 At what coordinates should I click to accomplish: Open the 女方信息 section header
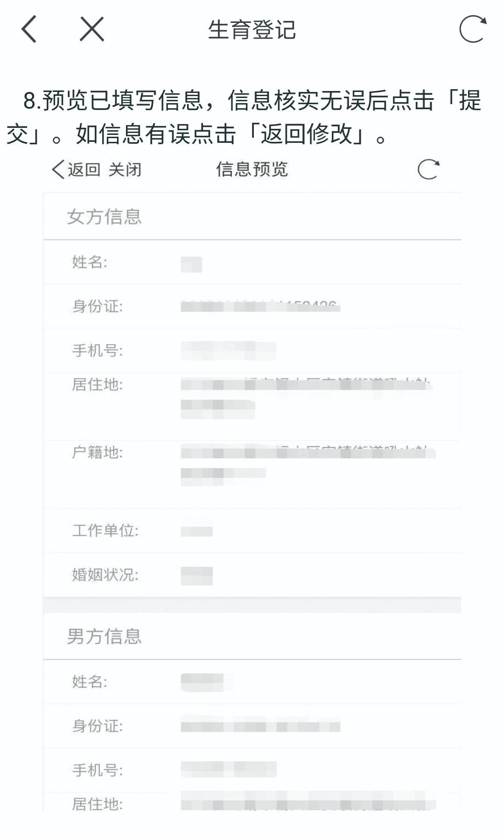click(252, 217)
